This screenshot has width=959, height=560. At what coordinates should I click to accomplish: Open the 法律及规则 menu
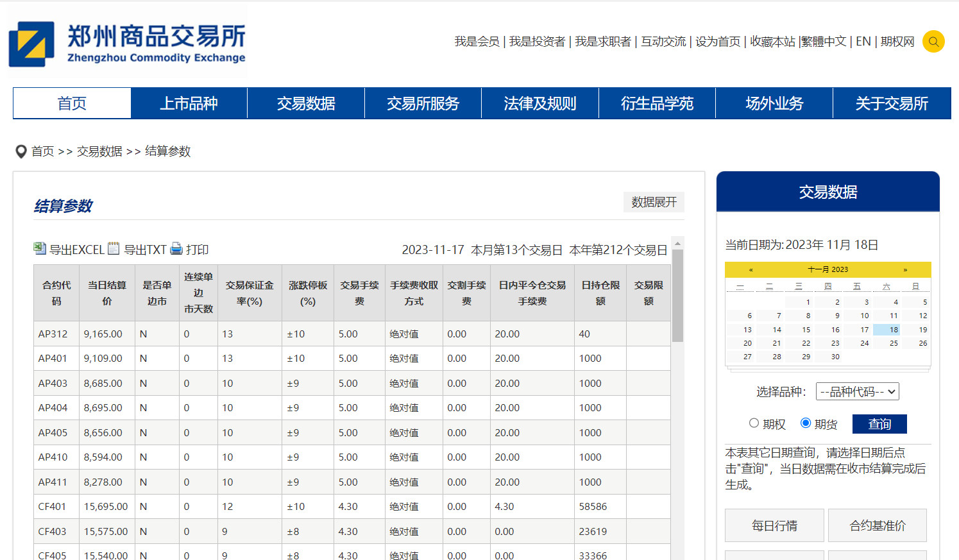pos(540,103)
